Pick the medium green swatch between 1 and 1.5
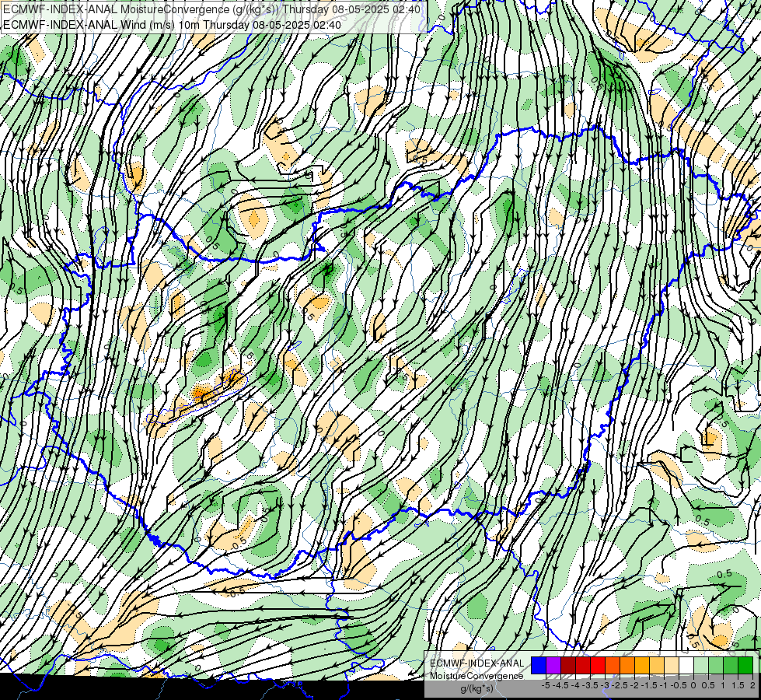Screen dimensions: 761x700 (x=731, y=666)
